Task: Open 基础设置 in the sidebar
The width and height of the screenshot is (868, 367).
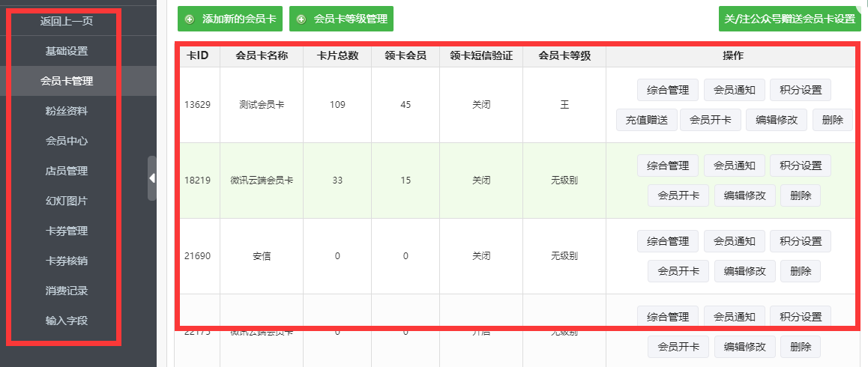Action: (67, 52)
